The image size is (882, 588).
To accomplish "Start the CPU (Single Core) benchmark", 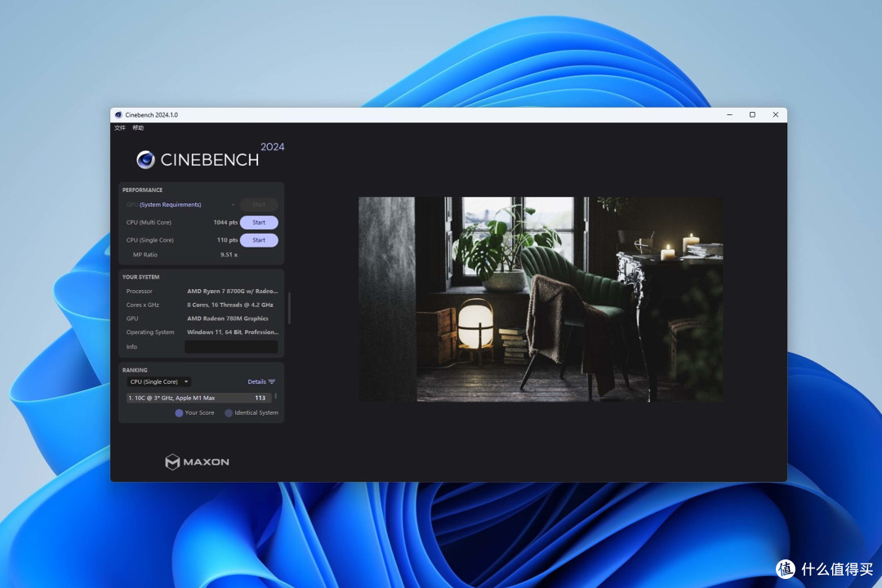I will tap(259, 240).
